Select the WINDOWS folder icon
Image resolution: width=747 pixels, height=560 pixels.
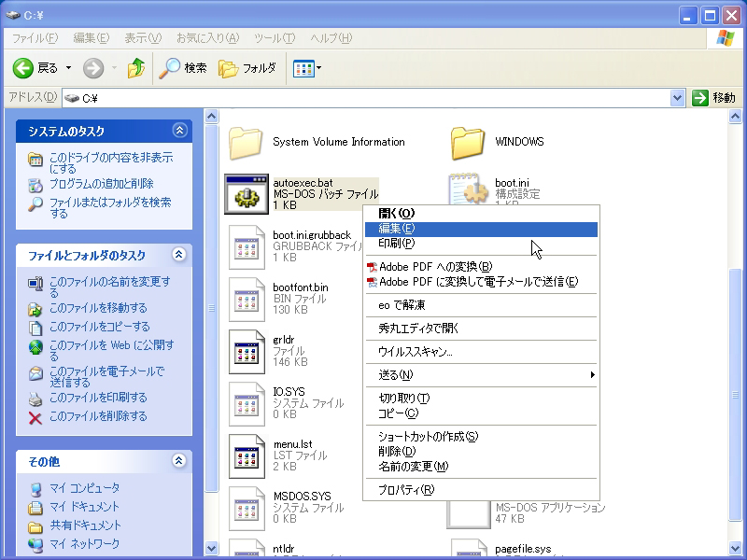[468, 142]
